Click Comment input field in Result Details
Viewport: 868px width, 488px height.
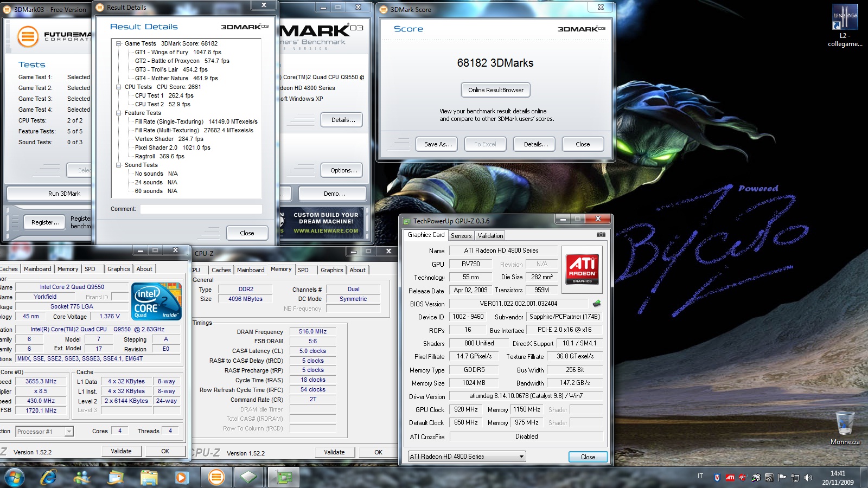201,209
